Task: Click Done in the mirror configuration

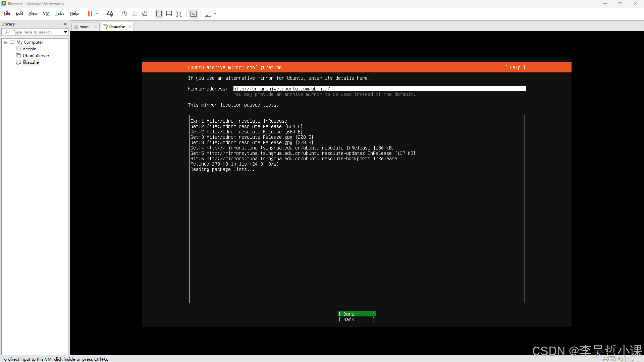Action: 357,314
